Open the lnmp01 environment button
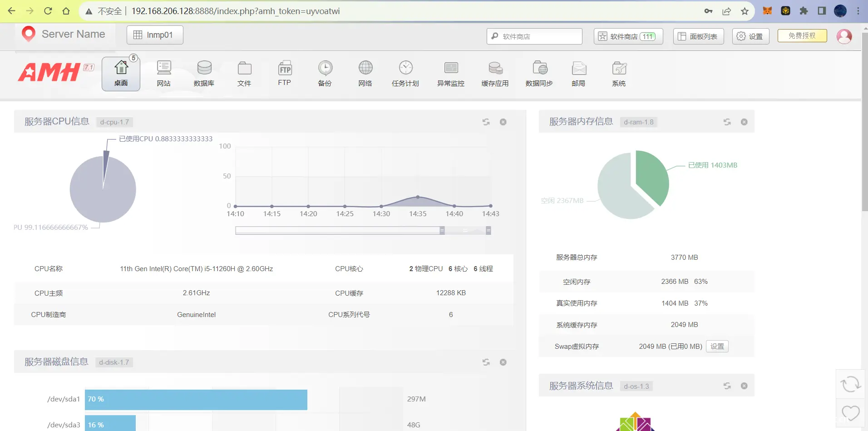 point(155,35)
